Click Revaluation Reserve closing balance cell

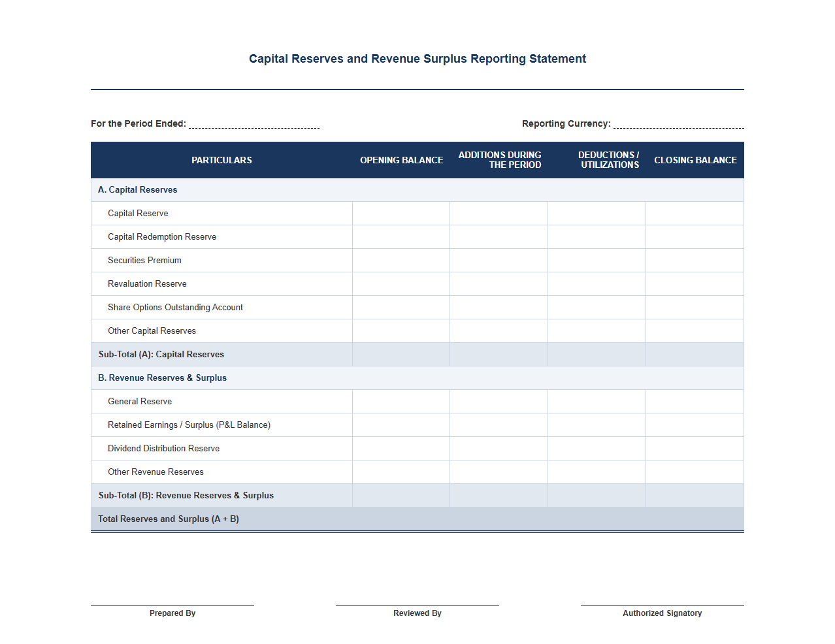click(x=695, y=284)
